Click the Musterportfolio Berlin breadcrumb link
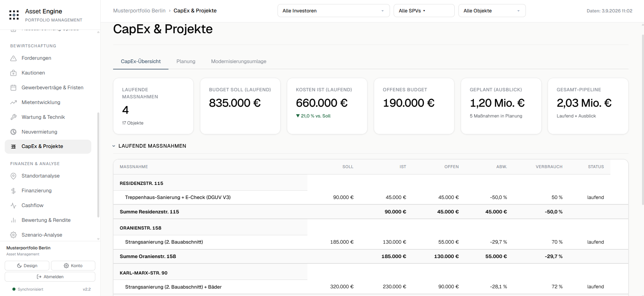 tap(139, 11)
